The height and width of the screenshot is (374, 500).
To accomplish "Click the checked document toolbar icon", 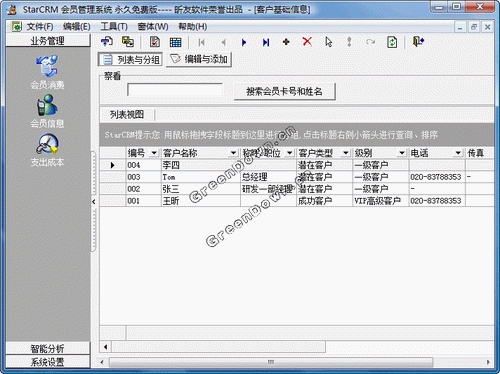I will point(154,42).
